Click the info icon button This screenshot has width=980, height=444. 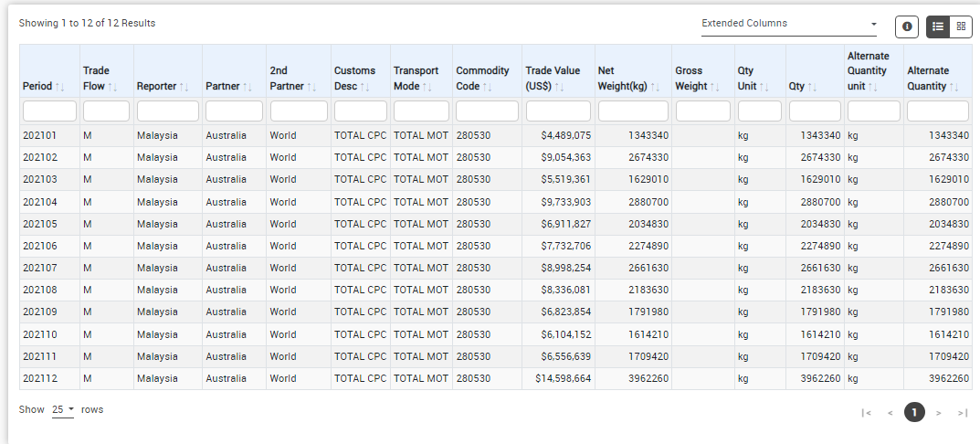906,27
